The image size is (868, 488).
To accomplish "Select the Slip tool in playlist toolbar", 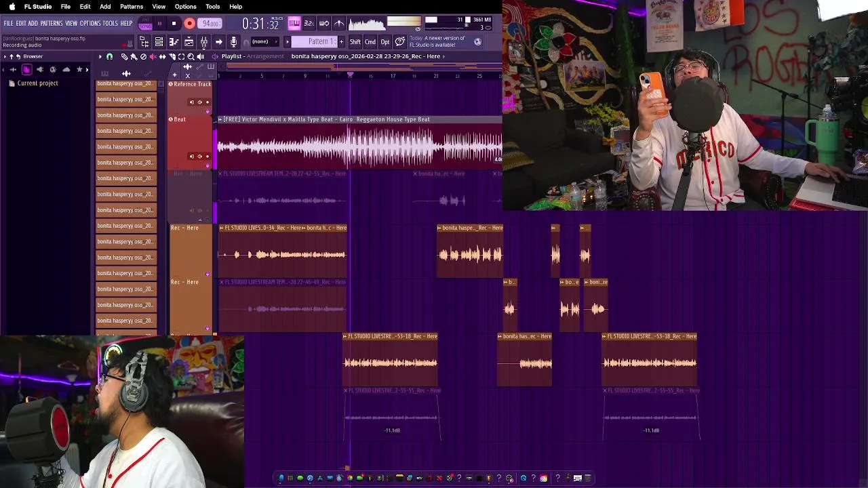I will tap(162, 56).
